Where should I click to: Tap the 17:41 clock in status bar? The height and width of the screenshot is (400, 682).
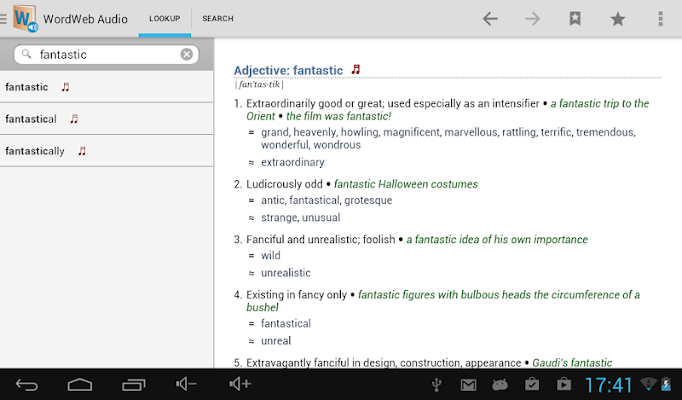pyautogui.click(x=608, y=385)
